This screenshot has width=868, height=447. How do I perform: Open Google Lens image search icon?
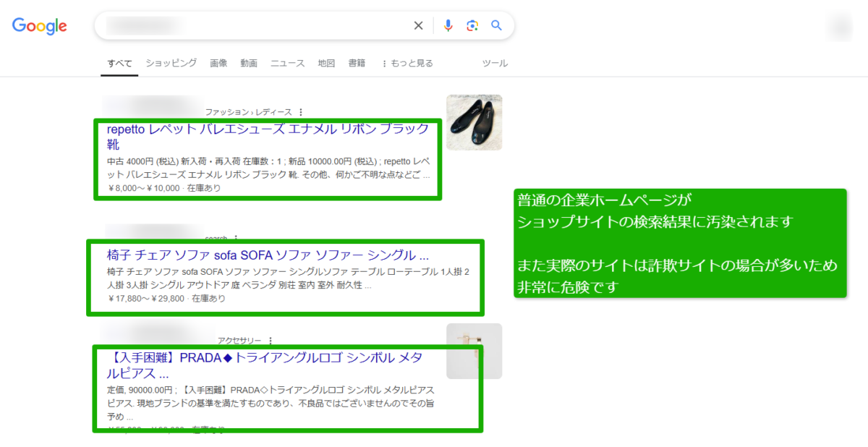[472, 25]
